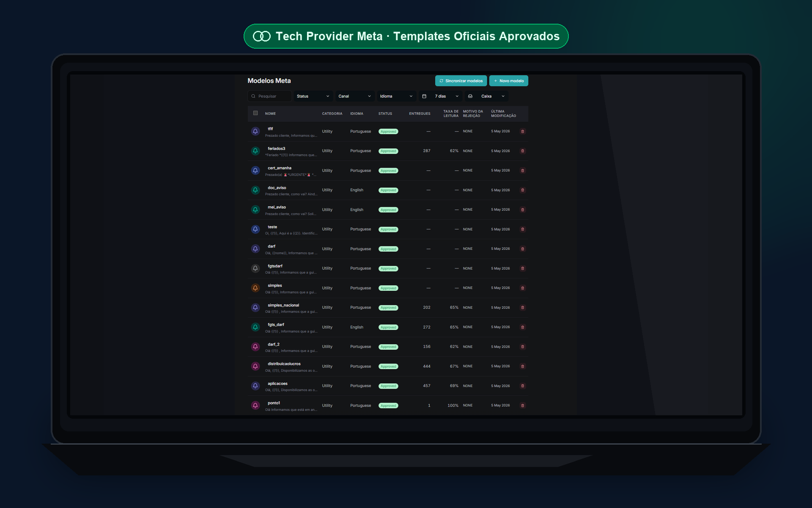
Task: Open the distribuicaolucros template name
Action: pos(284,364)
